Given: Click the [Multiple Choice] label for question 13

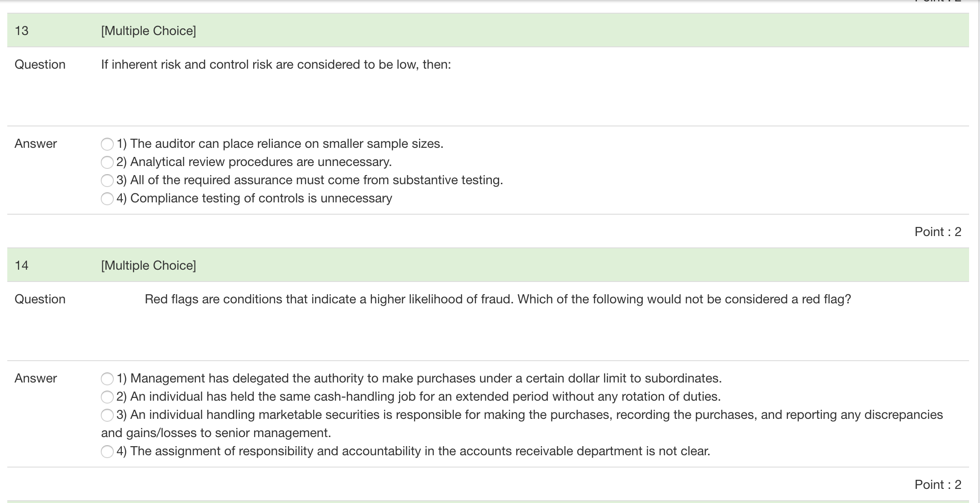Looking at the screenshot, I should click(148, 31).
